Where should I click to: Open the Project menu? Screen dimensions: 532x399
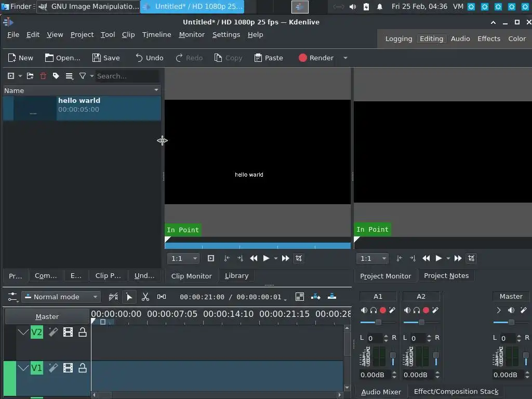point(82,35)
